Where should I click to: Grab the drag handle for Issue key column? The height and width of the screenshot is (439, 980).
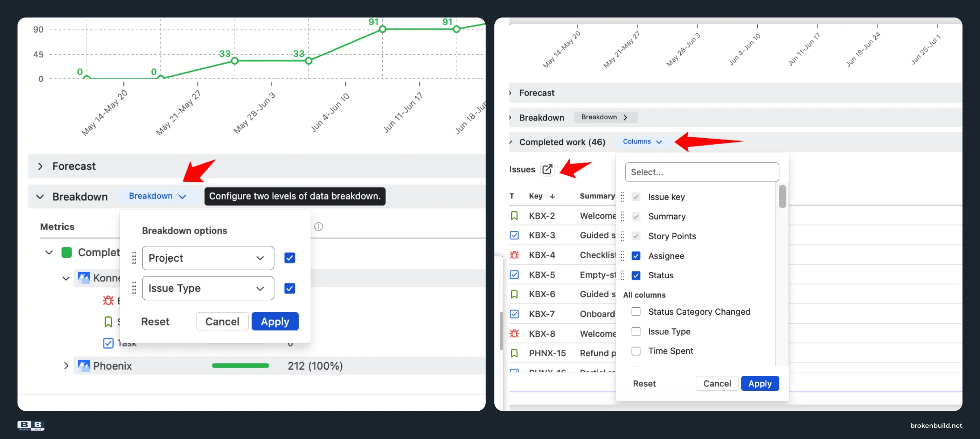623,197
